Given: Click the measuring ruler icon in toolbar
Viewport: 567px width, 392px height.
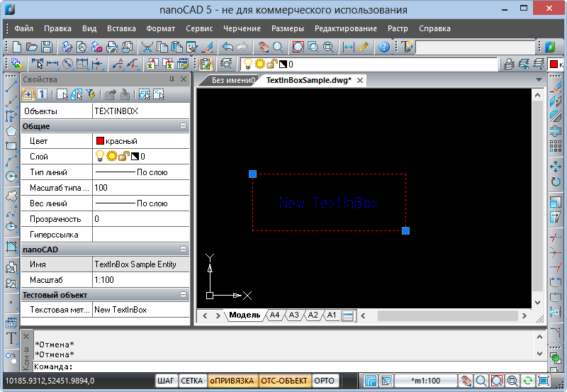Looking at the screenshot, I should tap(364, 47).
